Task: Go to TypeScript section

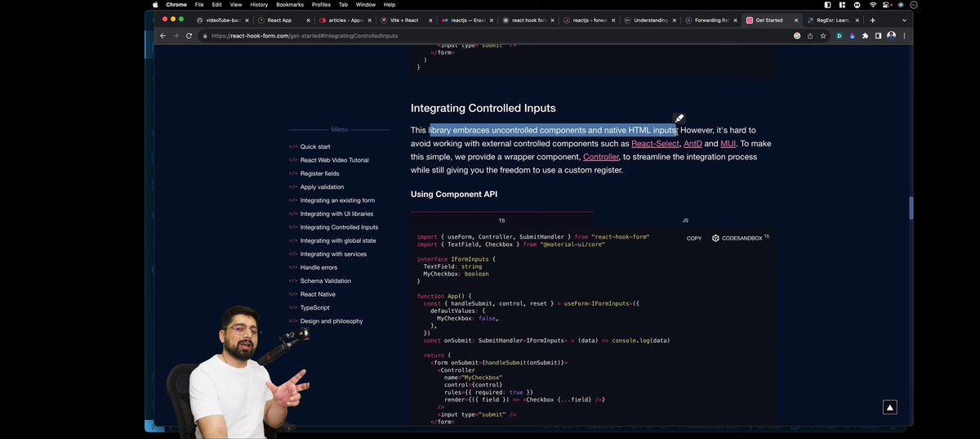Action: [x=314, y=307]
